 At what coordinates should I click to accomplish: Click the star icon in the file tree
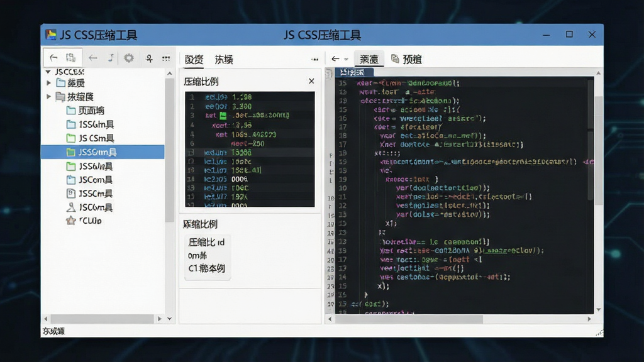pyautogui.click(x=70, y=221)
